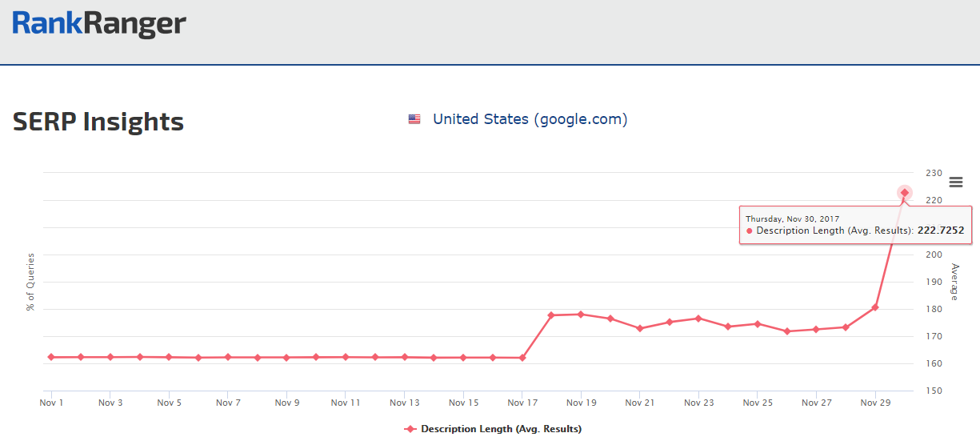
Task: Select the Nov 21 data point
Action: (640, 328)
